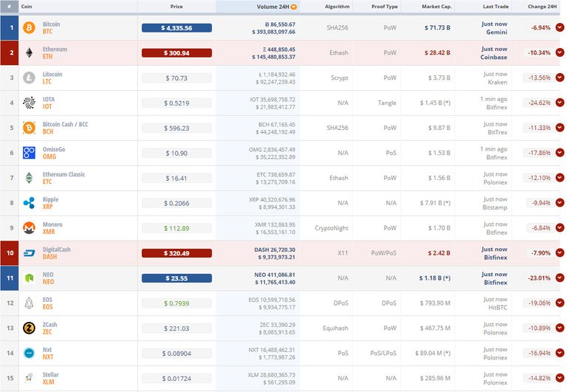Expand the Stellar row red arrow
This screenshot has width=567, height=392.
click(560, 378)
